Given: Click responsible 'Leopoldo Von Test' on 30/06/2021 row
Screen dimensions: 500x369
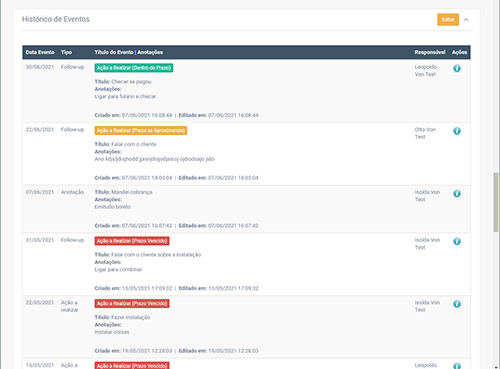Looking at the screenshot, I should [426, 71].
